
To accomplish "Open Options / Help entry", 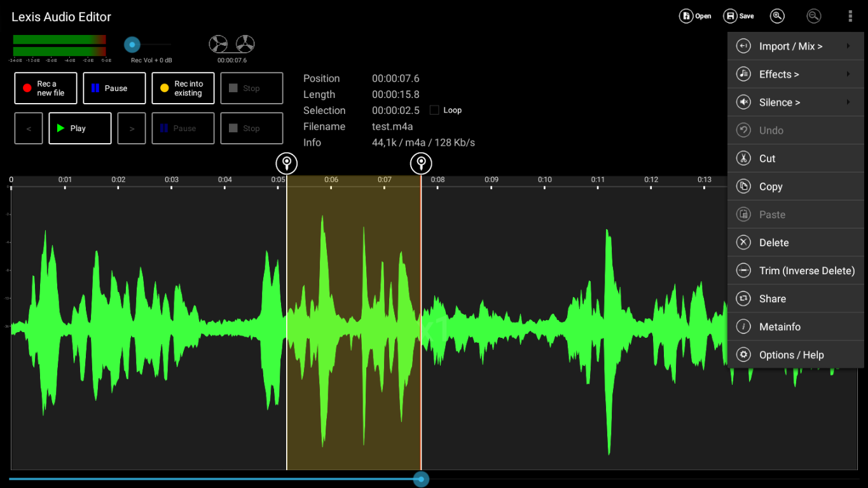I will pyautogui.click(x=796, y=354).
